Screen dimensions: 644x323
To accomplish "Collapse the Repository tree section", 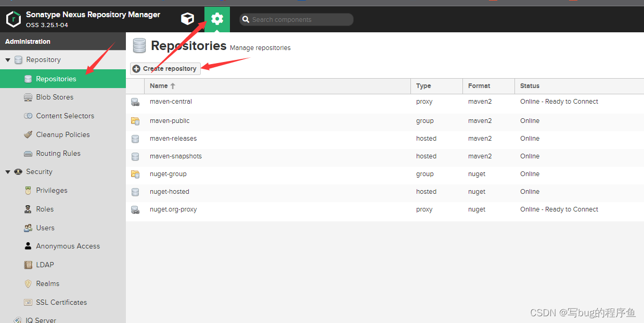I will point(8,60).
